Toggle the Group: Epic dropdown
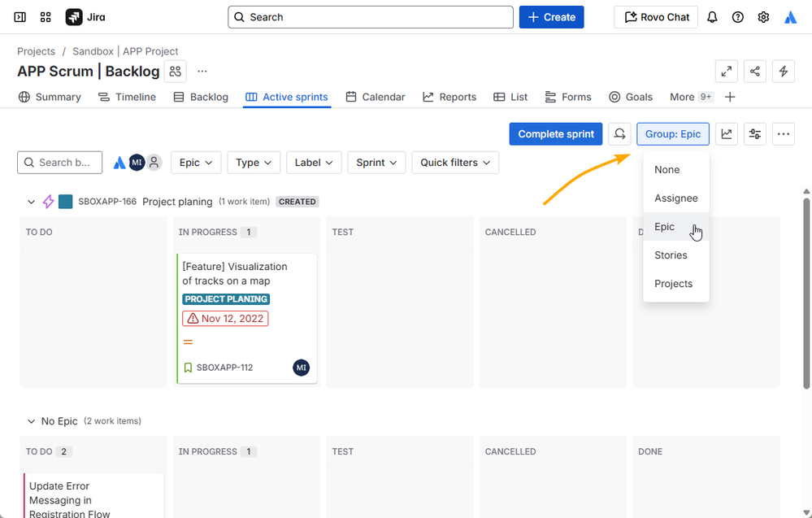812x518 pixels. (673, 134)
